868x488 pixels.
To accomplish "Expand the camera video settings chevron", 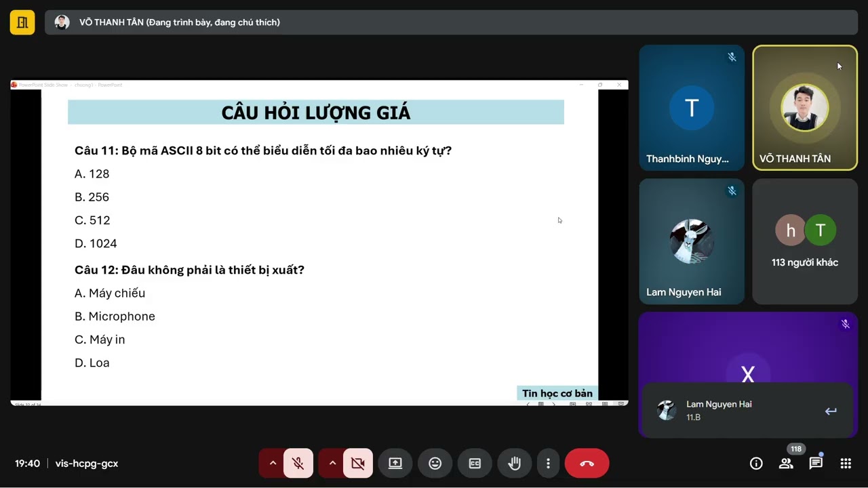I will (x=332, y=464).
